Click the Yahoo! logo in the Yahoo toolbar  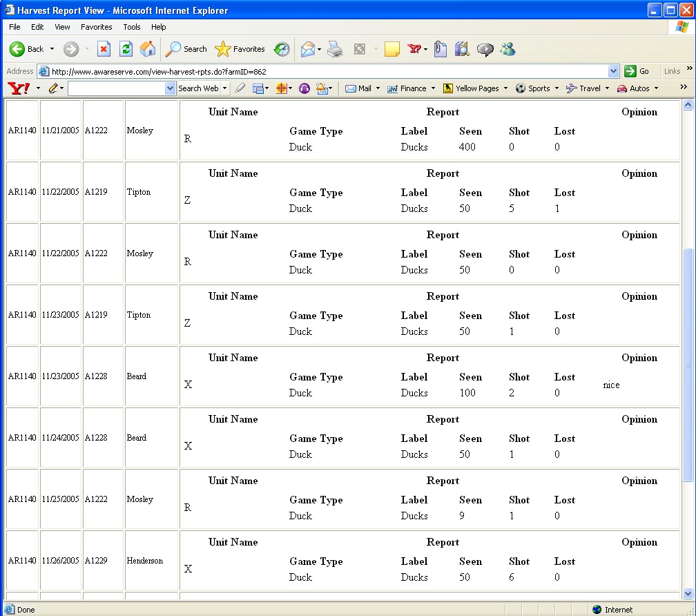pyautogui.click(x=18, y=88)
